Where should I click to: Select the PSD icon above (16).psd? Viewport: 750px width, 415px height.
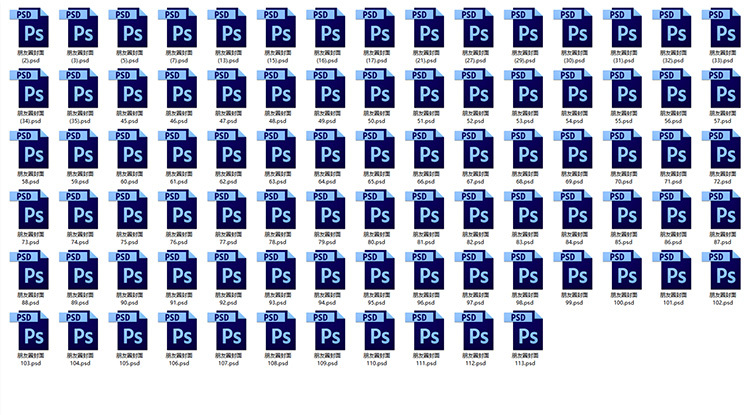click(326, 27)
